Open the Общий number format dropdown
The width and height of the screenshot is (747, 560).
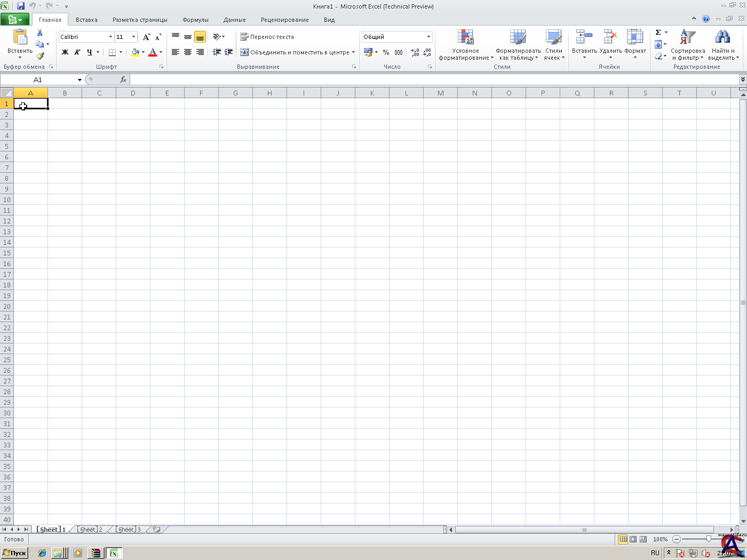click(428, 37)
